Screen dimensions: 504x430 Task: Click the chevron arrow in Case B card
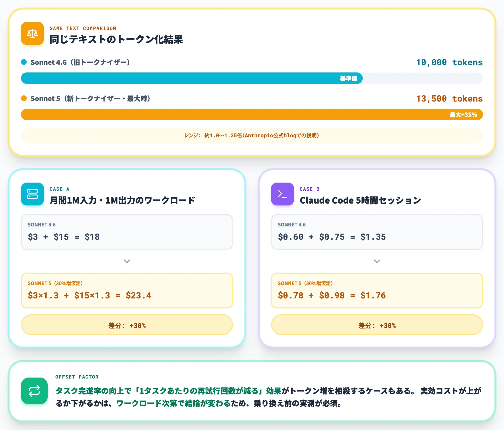377,261
